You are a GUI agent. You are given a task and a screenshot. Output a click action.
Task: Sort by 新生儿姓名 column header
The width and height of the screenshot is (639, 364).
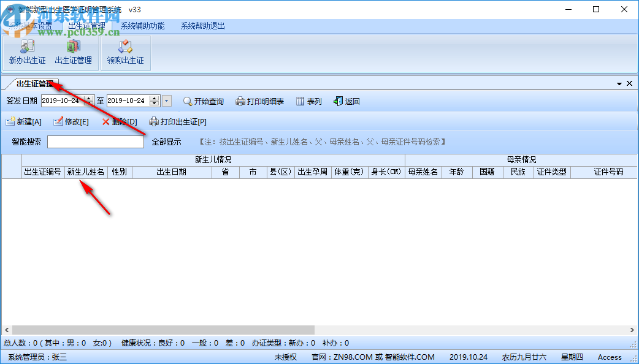pos(85,172)
